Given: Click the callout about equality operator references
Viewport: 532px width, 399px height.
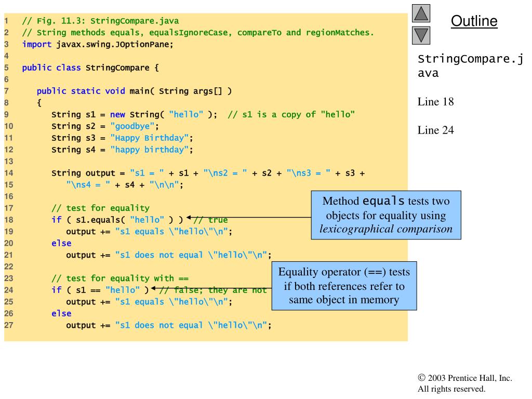Looking at the screenshot, I should [344, 286].
